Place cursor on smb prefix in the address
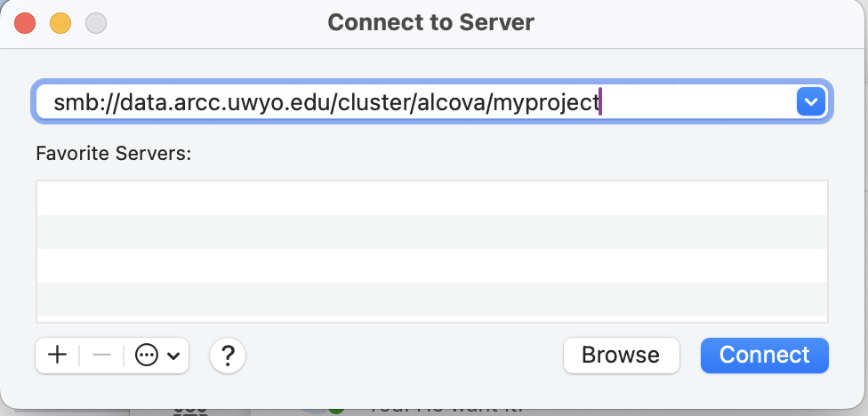The width and height of the screenshot is (868, 416). coord(69,103)
